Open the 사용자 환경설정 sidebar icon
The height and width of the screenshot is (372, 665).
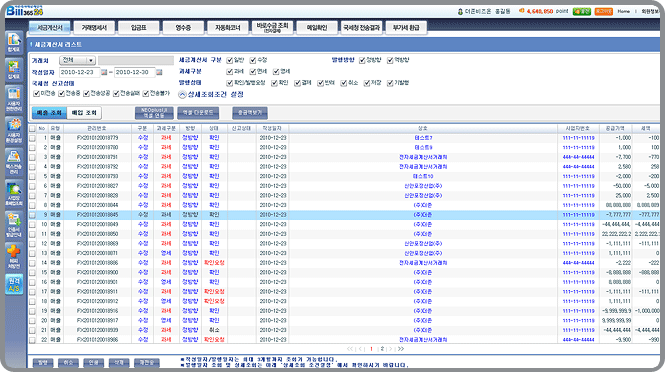click(x=14, y=130)
